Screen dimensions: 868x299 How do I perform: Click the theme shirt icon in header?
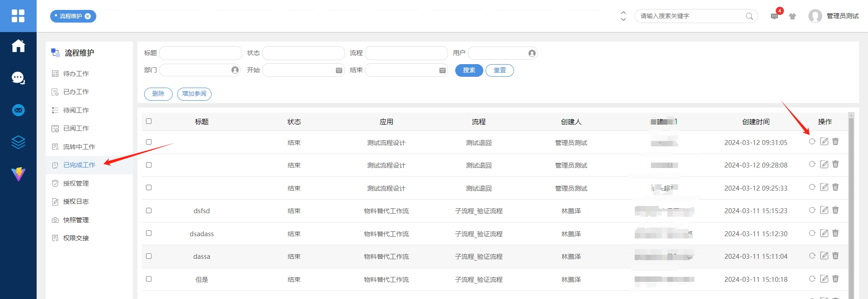click(793, 16)
